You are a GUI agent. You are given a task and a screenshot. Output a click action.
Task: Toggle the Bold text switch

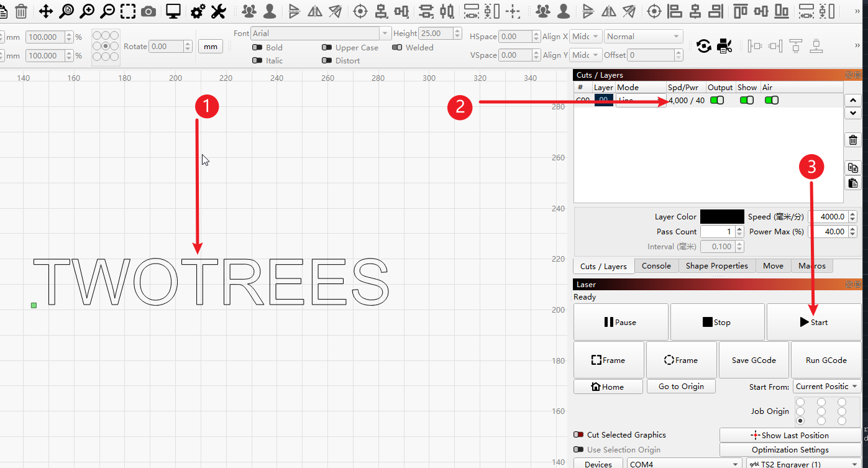tap(257, 47)
